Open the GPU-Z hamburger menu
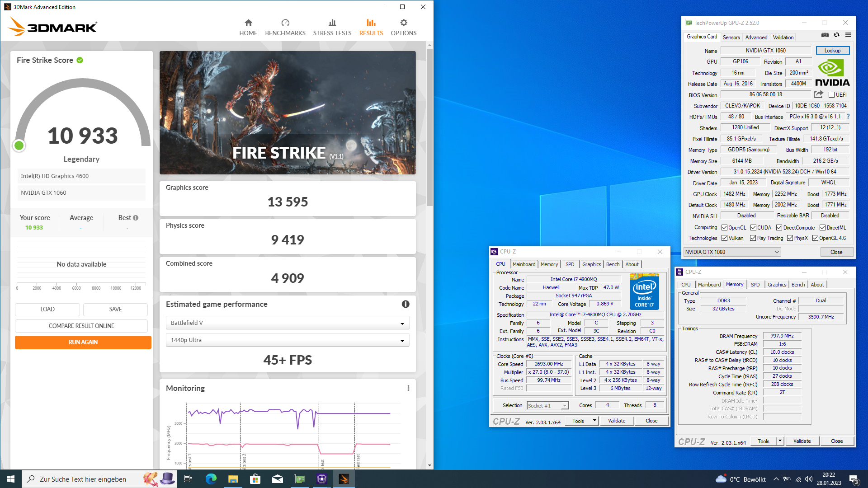 [848, 35]
